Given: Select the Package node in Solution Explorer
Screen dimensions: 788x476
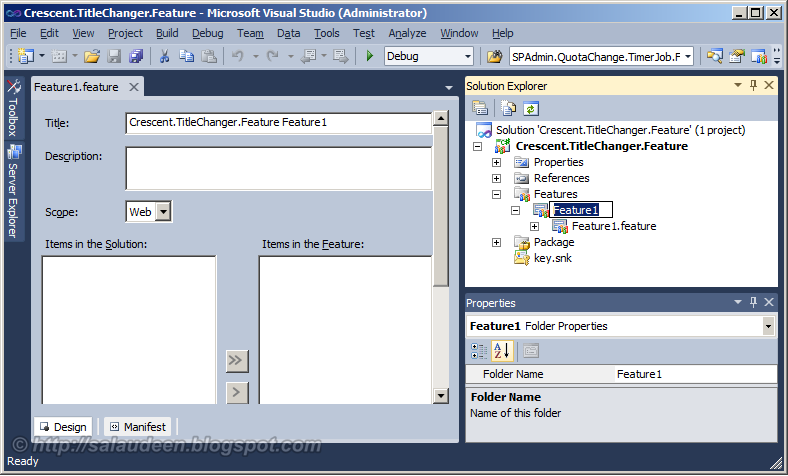Looking at the screenshot, I should tap(554, 242).
